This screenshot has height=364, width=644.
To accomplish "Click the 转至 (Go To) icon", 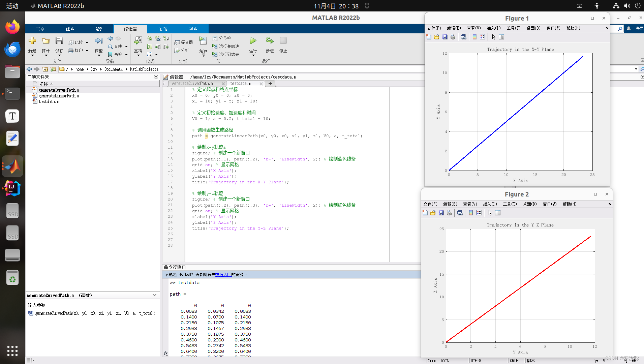I will coord(98,41).
